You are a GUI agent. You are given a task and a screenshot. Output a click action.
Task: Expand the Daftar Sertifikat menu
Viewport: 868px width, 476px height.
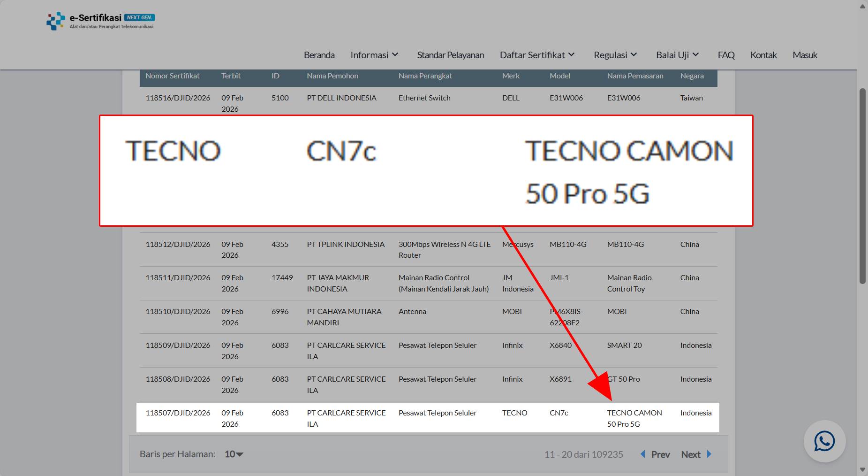pyautogui.click(x=537, y=55)
